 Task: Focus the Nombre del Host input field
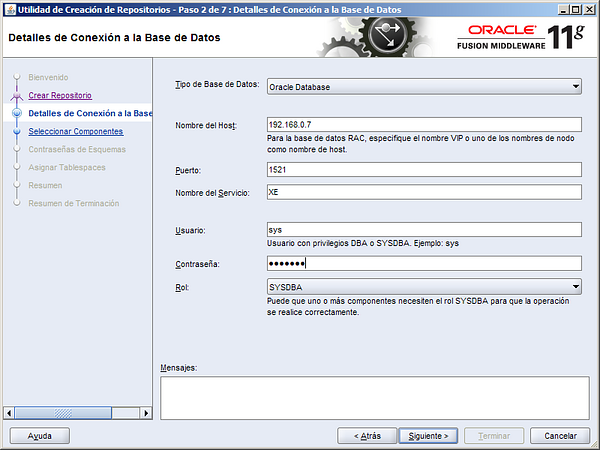click(x=424, y=125)
